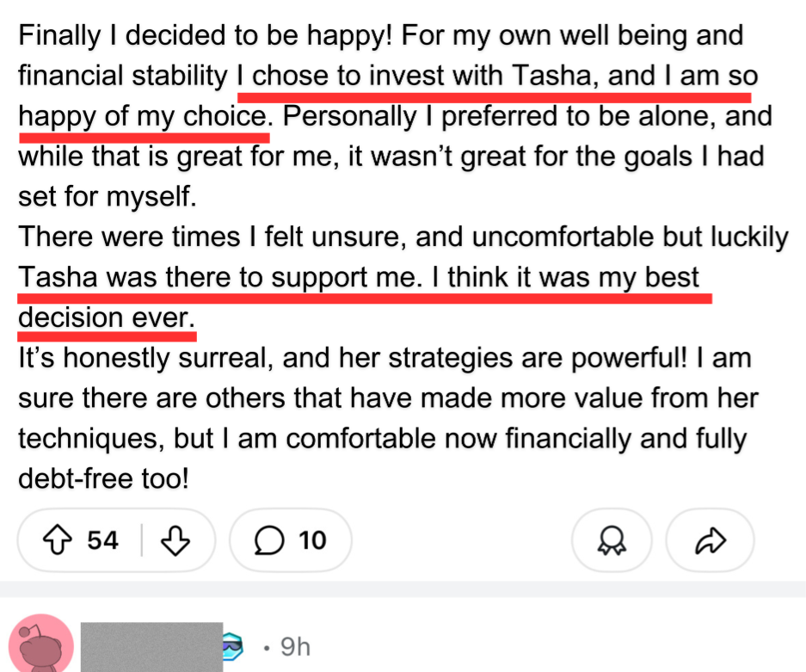The height and width of the screenshot is (672, 806).
Task: Downvote this post
Action: coord(175,540)
